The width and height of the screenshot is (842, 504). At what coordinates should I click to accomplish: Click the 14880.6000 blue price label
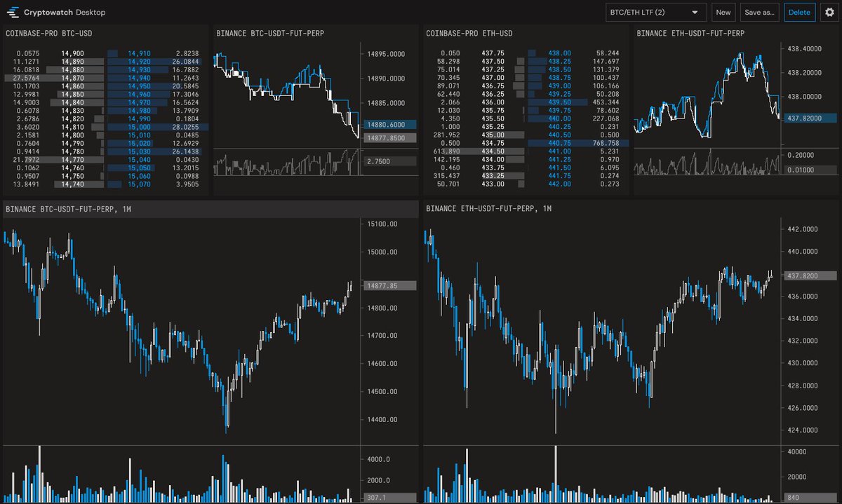pyautogui.click(x=390, y=124)
